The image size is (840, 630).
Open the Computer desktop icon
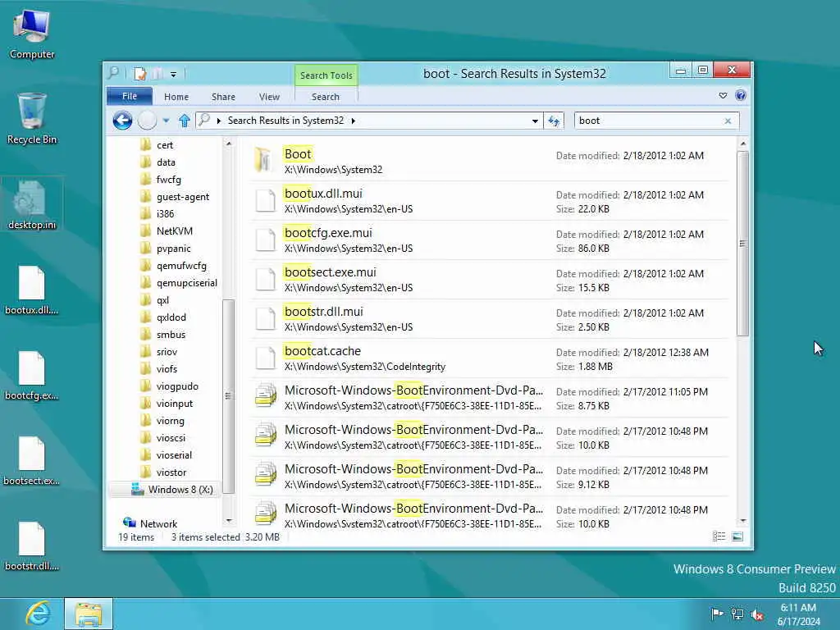[x=32, y=34]
